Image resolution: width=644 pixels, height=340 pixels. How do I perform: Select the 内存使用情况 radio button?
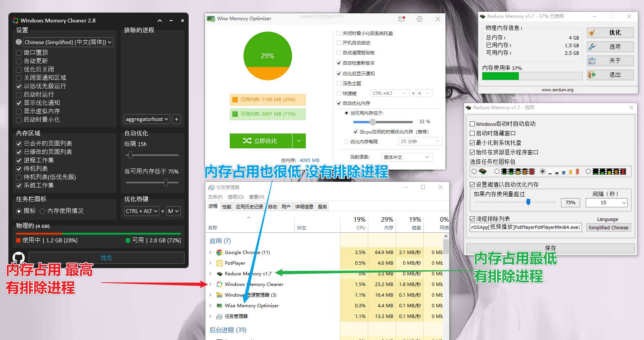tap(43, 211)
